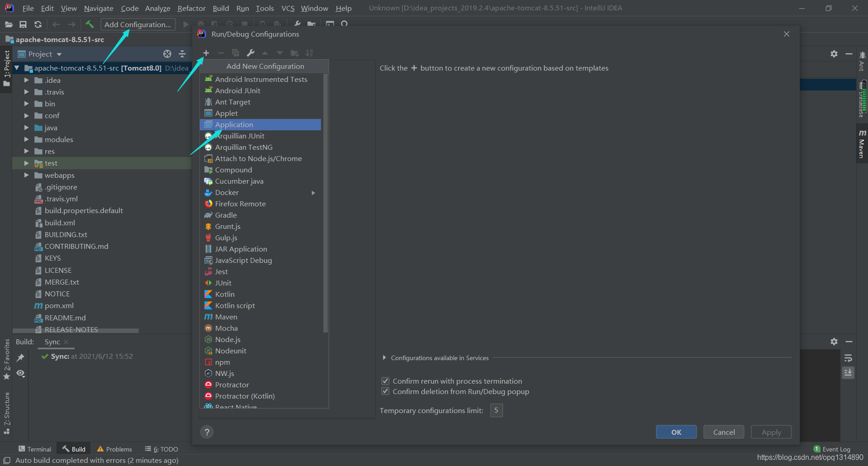Expand the conf folder
The width and height of the screenshot is (868, 466).
[x=26, y=115]
